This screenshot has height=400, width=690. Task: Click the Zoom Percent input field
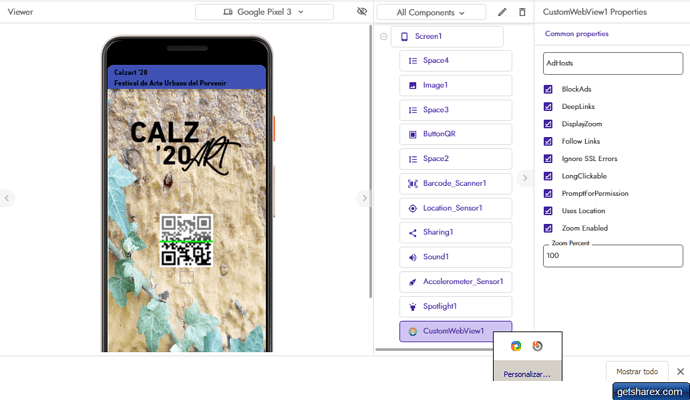[x=613, y=256]
